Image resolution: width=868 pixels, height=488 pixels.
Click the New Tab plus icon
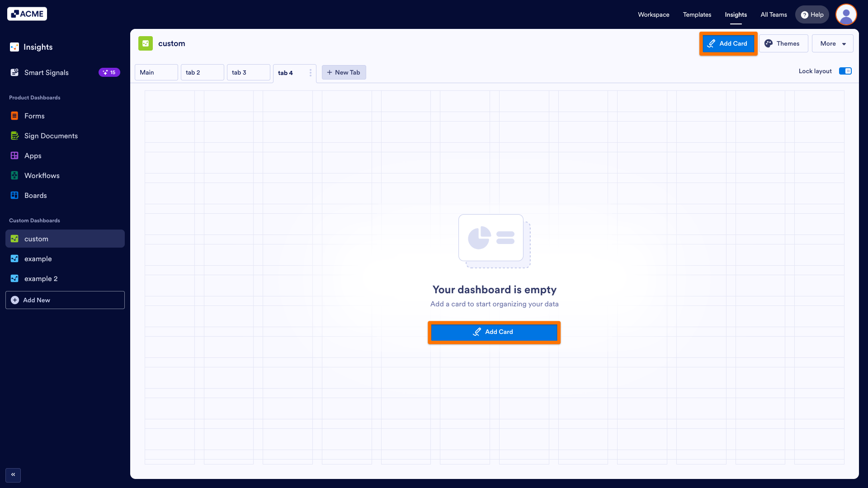[x=330, y=72]
